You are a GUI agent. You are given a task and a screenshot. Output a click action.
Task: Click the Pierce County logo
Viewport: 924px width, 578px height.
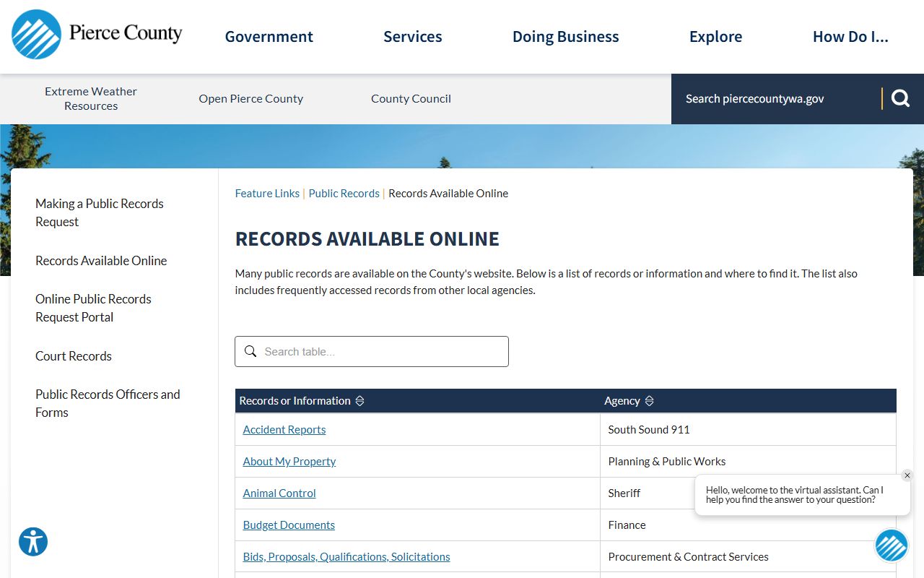[97, 34]
